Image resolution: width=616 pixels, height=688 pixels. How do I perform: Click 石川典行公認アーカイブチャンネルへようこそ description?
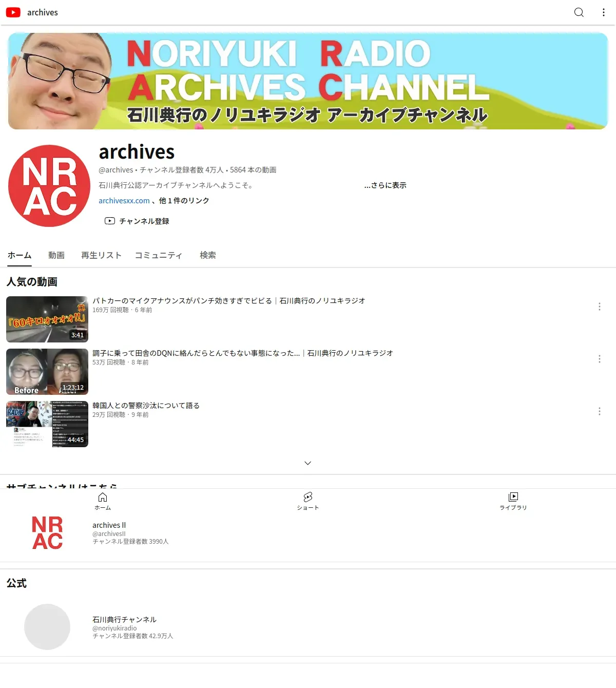click(177, 185)
